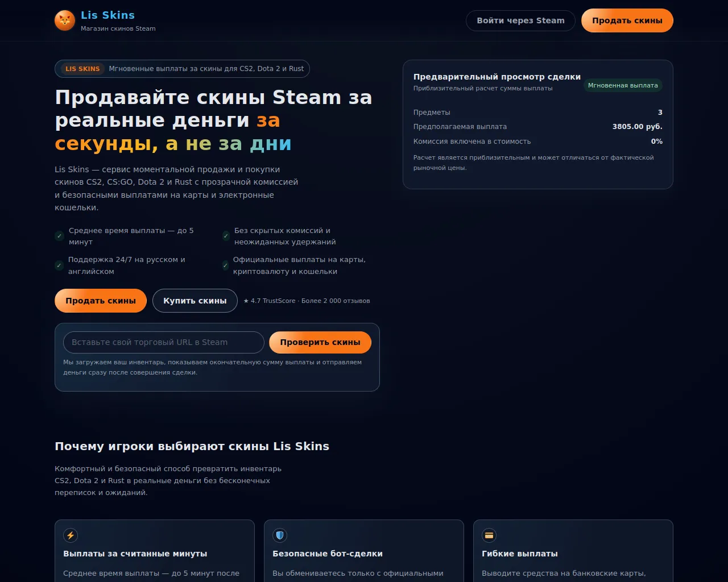Click the 'Предполагаемая выплата' amount 3805.00 руб.

coord(637,127)
